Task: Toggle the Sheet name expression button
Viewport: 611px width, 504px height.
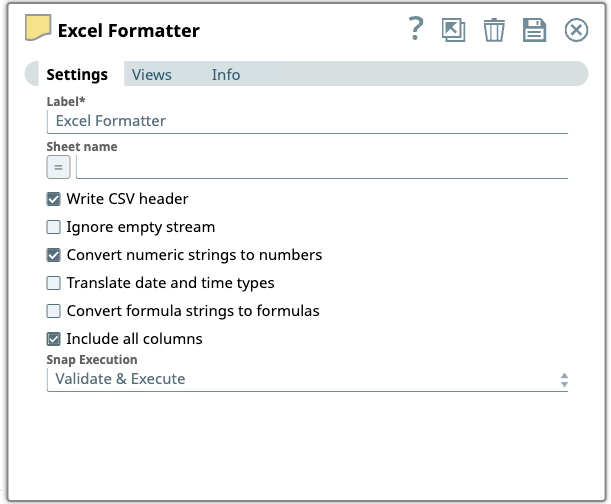Action: [x=58, y=167]
